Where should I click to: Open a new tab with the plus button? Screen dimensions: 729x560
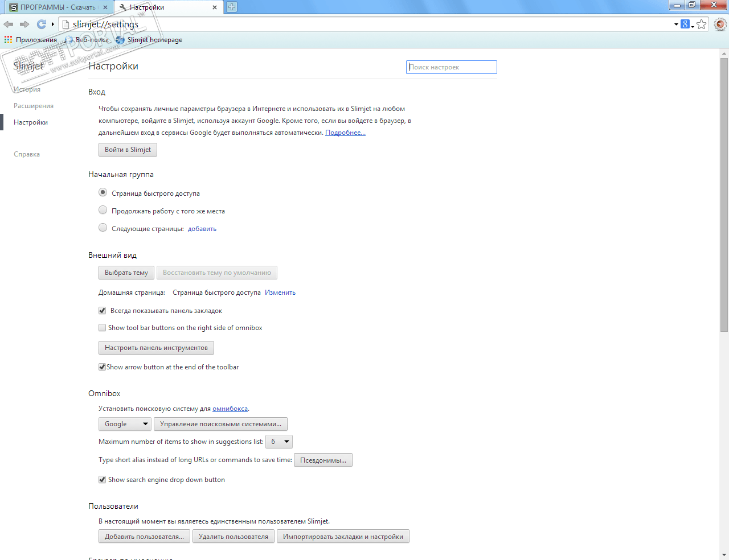232,7
